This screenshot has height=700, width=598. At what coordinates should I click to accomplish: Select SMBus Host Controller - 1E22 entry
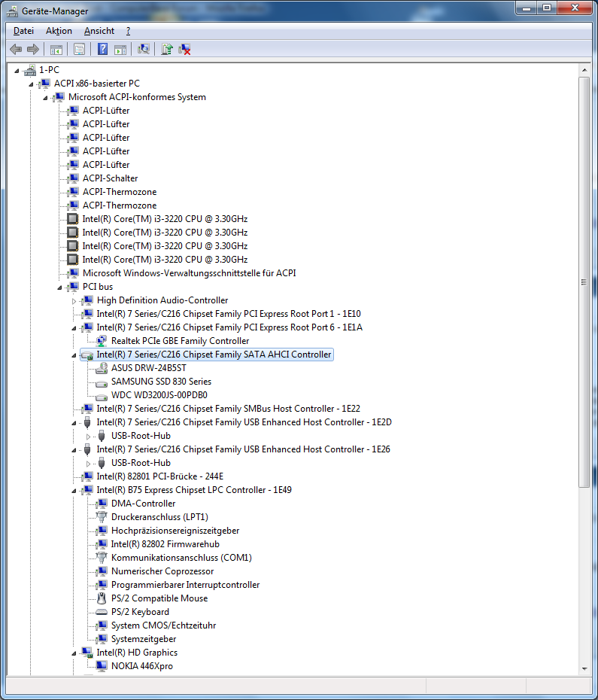click(x=229, y=409)
